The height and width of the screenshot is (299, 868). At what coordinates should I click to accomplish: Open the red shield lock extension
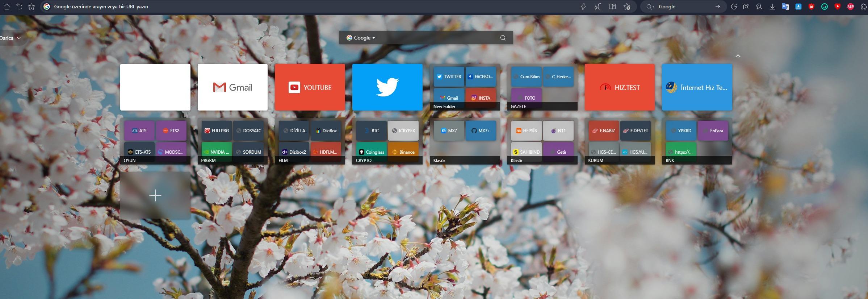[x=812, y=7]
